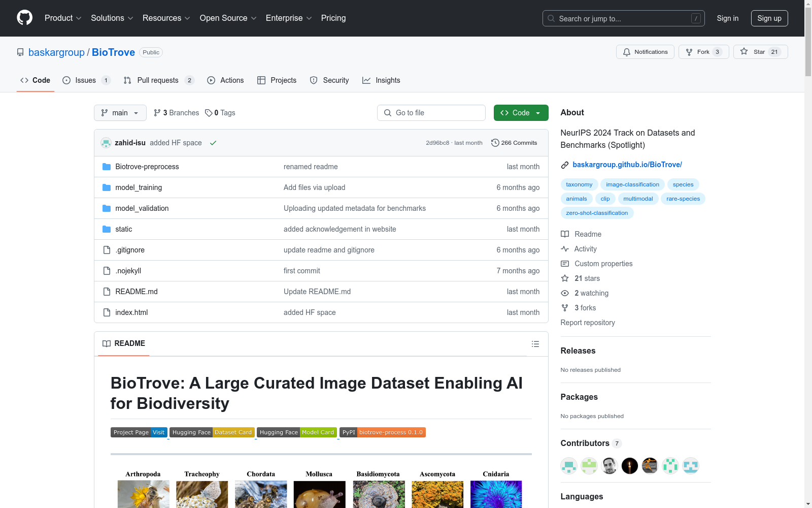This screenshot has width=812, height=508.
Task: View the 21 stars link
Action: (581, 278)
